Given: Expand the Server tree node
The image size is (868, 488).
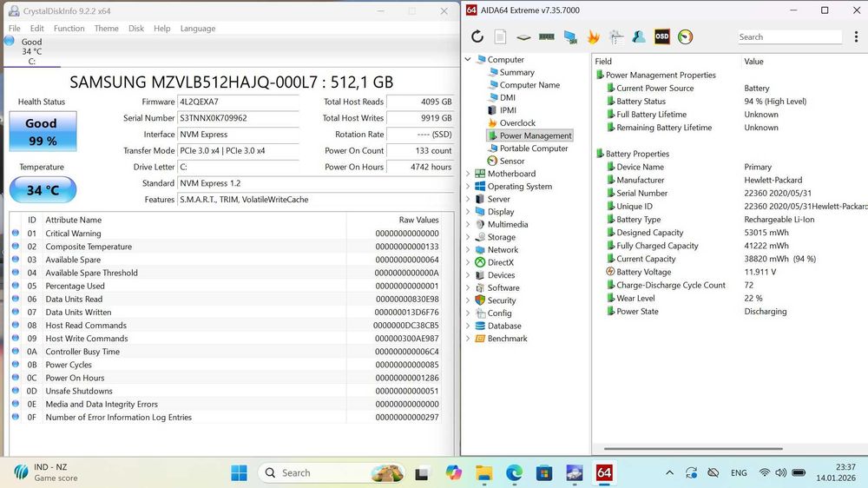Looking at the screenshot, I should tap(468, 199).
